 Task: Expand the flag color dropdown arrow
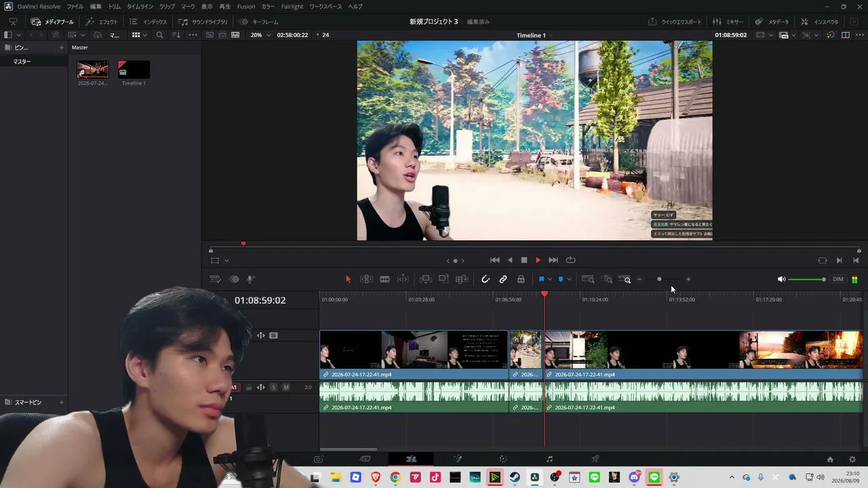(549, 279)
